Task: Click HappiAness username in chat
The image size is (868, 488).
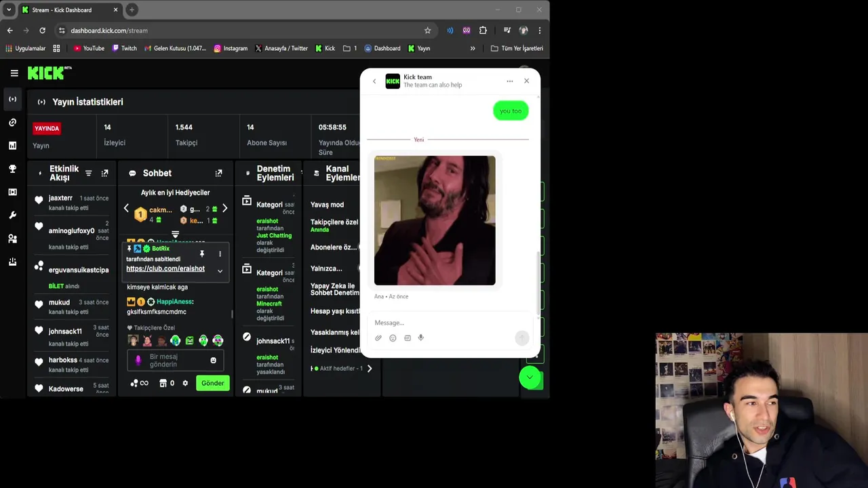Action: pyautogui.click(x=174, y=302)
